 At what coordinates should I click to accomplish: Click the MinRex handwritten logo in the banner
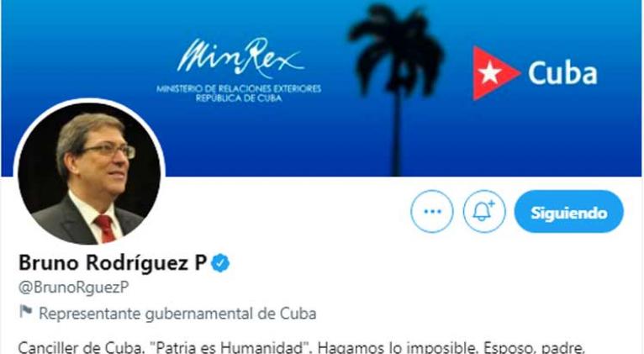pos(241,56)
